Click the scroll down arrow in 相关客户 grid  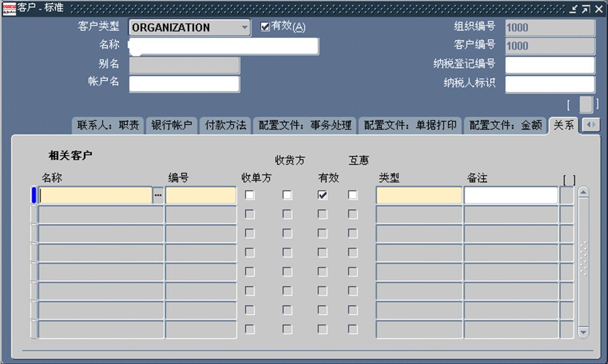pos(583,332)
